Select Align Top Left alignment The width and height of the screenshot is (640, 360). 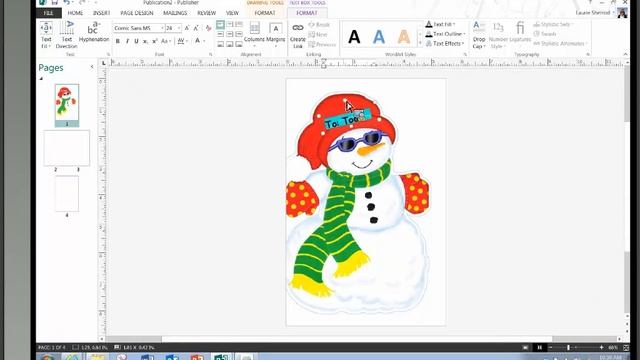click(x=220, y=25)
